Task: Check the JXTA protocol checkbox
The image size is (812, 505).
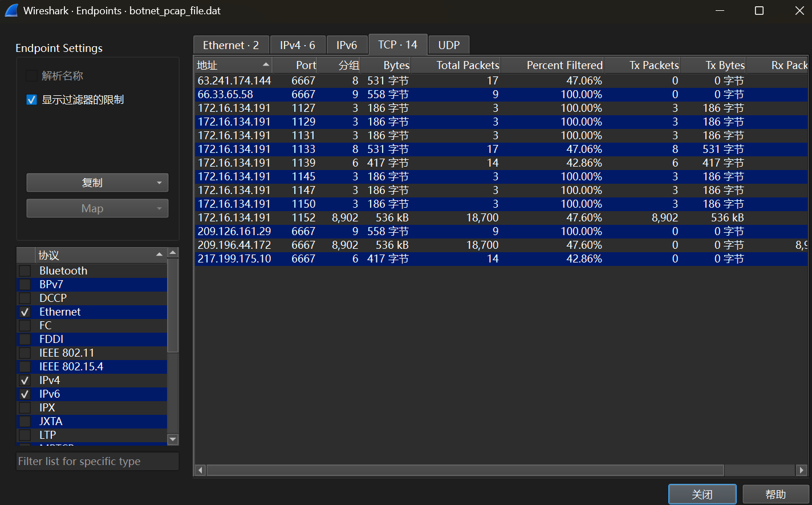Action: pos(25,421)
